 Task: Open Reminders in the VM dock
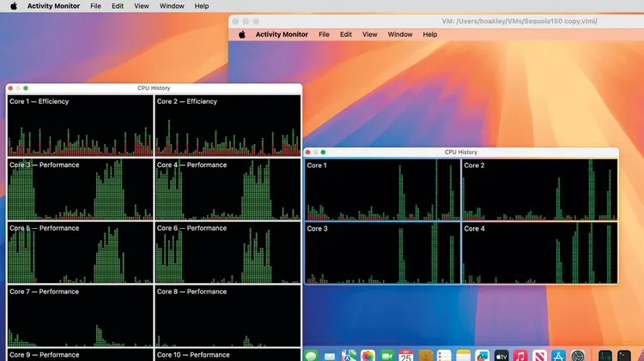pyautogui.click(x=444, y=356)
